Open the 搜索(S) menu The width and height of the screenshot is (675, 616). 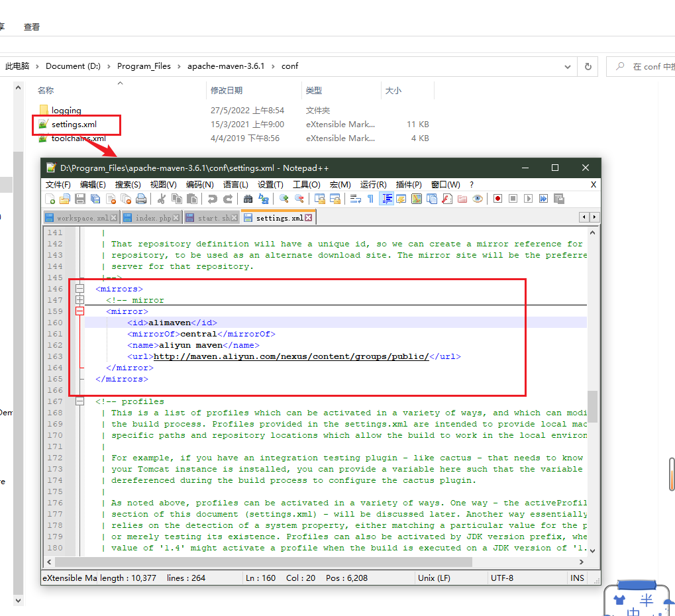[x=128, y=185]
